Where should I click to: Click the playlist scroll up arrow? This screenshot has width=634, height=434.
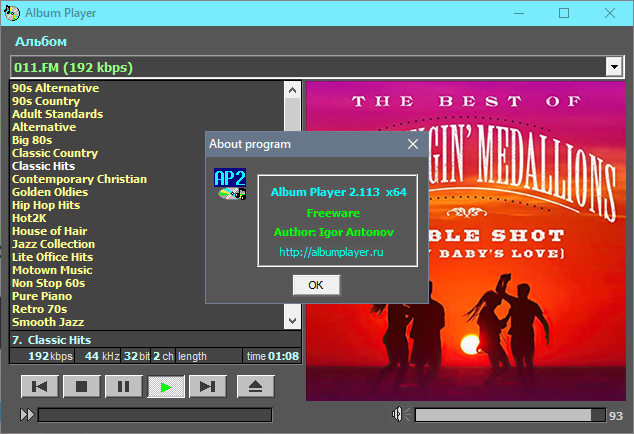[292, 90]
